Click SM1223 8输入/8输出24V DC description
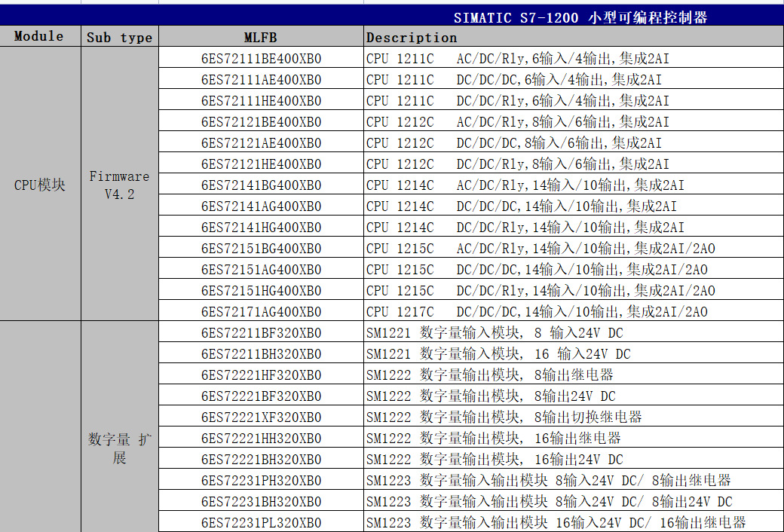This screenshot has height=532, width=784. (x=574, y=501)
